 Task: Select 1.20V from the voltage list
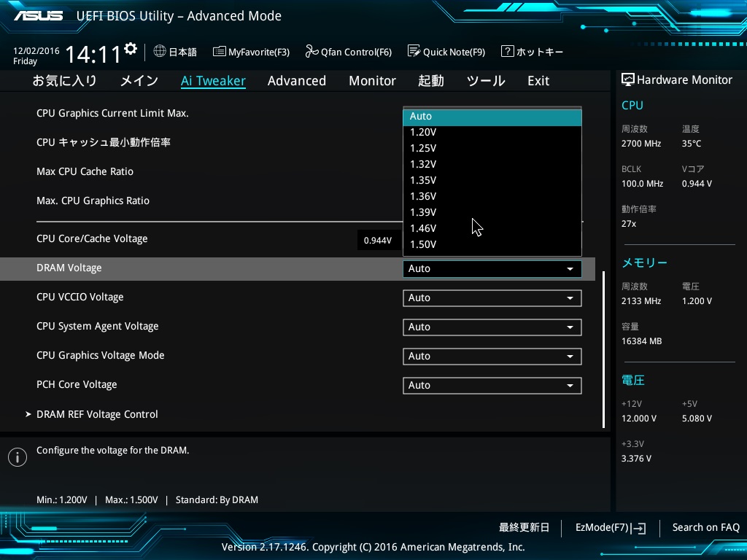pyautogui.click(x=492, y=133)
